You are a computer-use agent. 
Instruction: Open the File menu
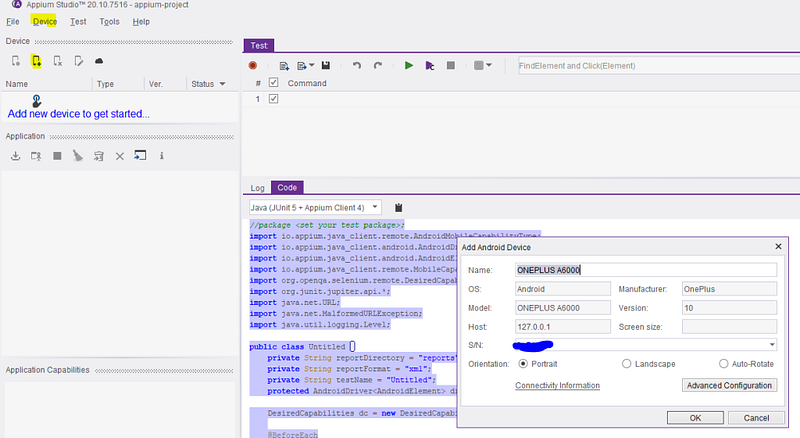pos(13,21)
